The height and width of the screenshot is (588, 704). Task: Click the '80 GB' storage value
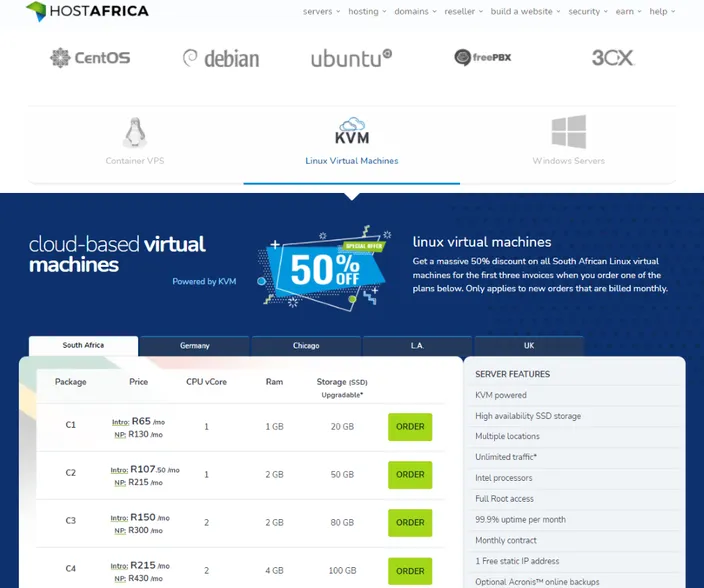pos(342,522)
